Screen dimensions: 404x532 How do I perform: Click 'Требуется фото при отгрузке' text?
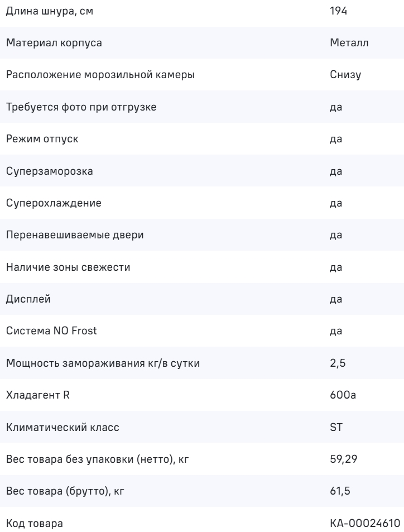tap(81, 107)
